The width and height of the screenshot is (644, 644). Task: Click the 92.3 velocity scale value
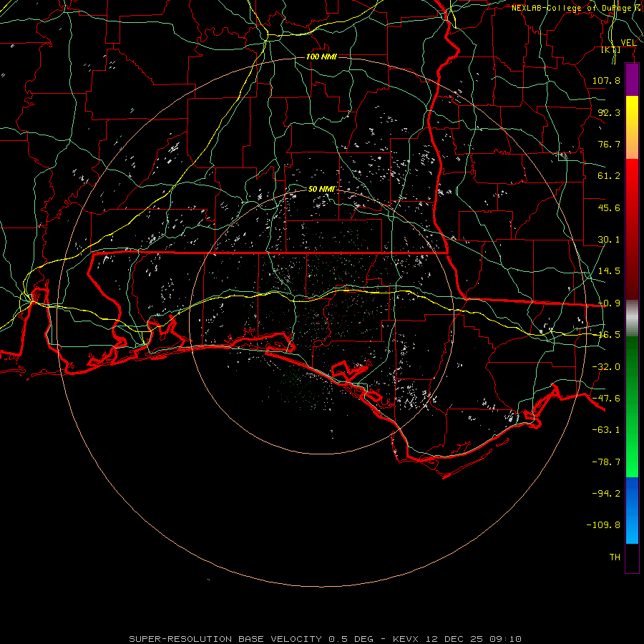click(x=609, y=112)
